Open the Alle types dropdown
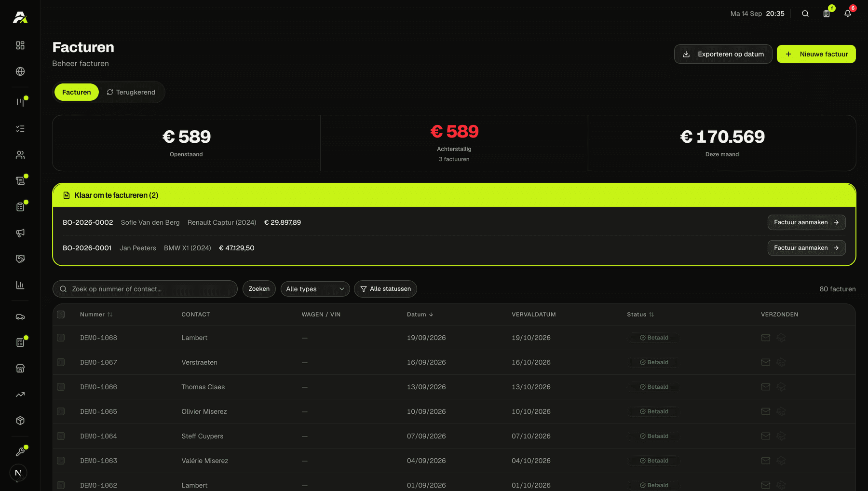 (315, 289)
